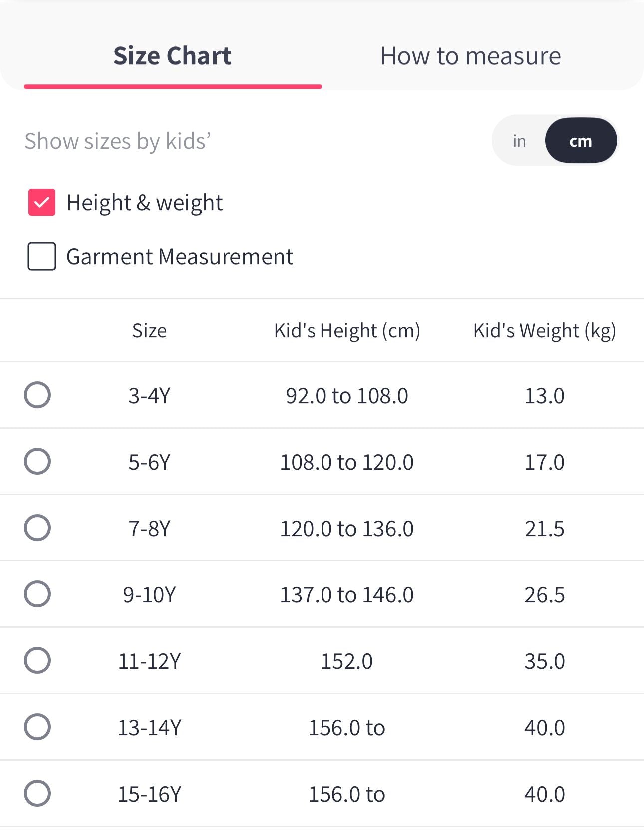
Task: Choose the 5-6Y size option
Action: tap(37, 461)
